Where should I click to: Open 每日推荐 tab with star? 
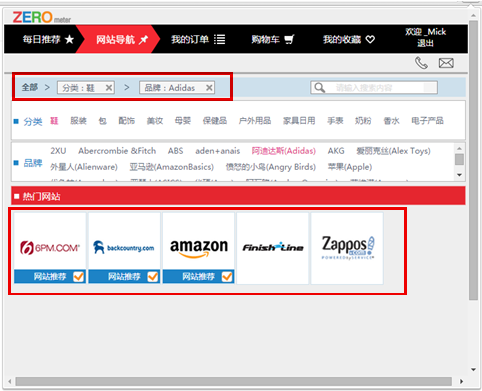click(48, 39)
